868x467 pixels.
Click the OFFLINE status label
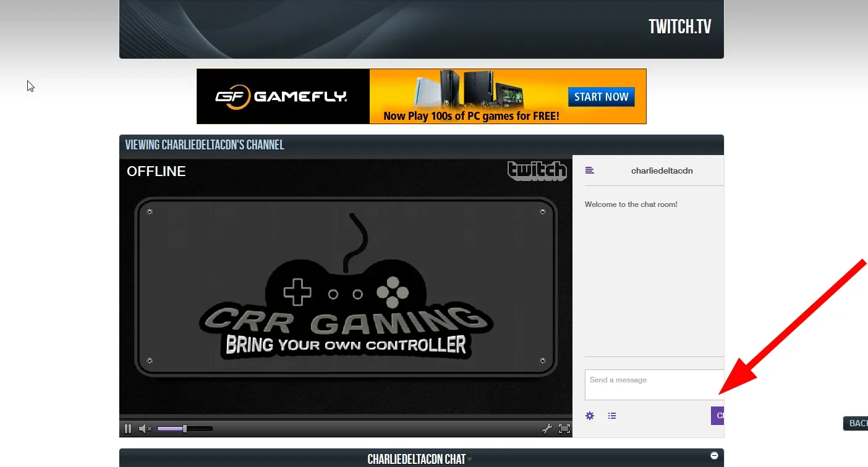click(156, 172)
